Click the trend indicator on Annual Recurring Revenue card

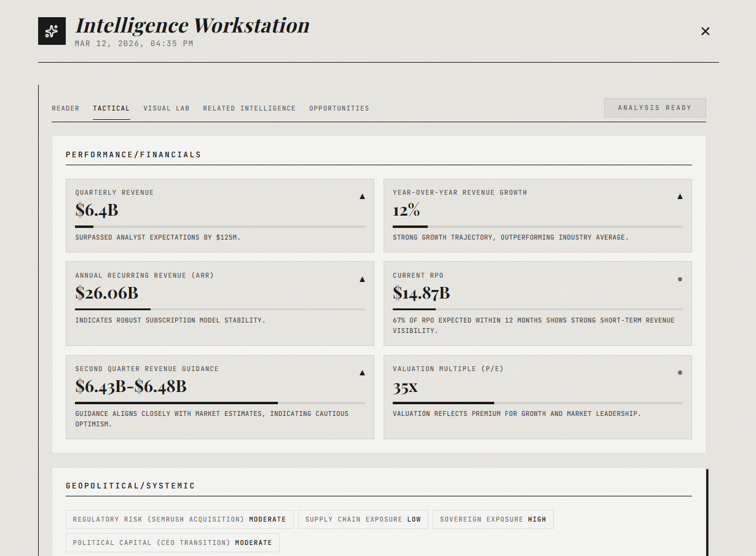pyautogui.click(x=363, y=279)
